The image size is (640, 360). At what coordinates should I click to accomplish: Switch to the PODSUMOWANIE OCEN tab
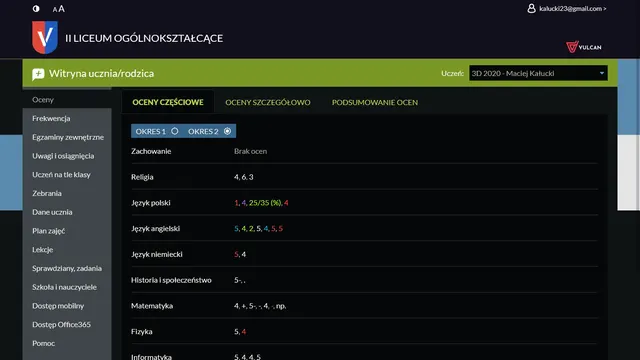click(375, 102)
